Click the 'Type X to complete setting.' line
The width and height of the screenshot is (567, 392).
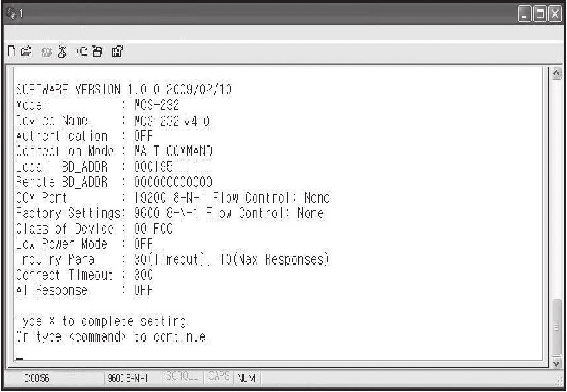point(103,322)
